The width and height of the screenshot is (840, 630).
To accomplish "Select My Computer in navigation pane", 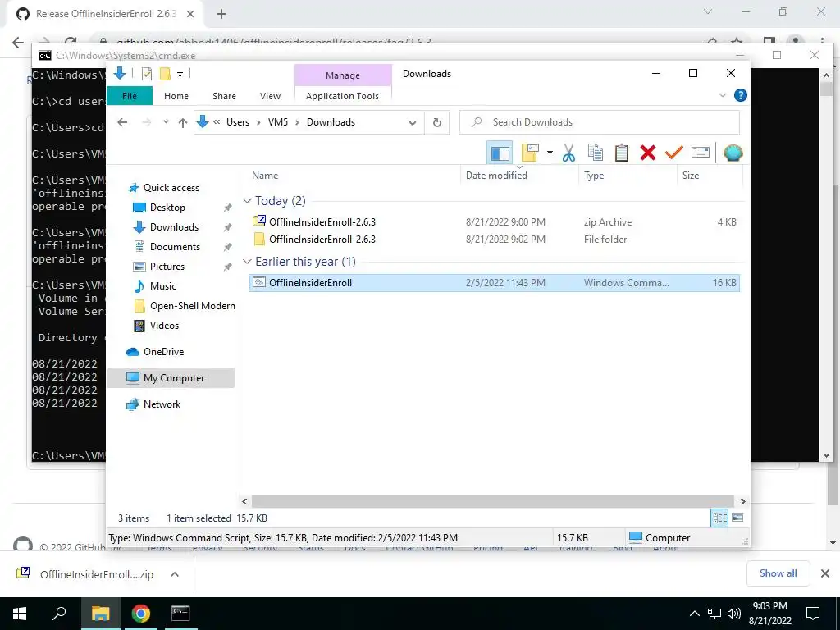I will point(171,378).
